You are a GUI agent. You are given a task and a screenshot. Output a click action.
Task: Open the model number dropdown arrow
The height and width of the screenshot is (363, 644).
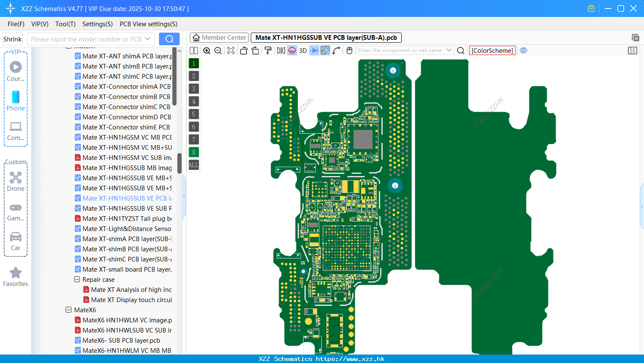click(x=148, y=39)
